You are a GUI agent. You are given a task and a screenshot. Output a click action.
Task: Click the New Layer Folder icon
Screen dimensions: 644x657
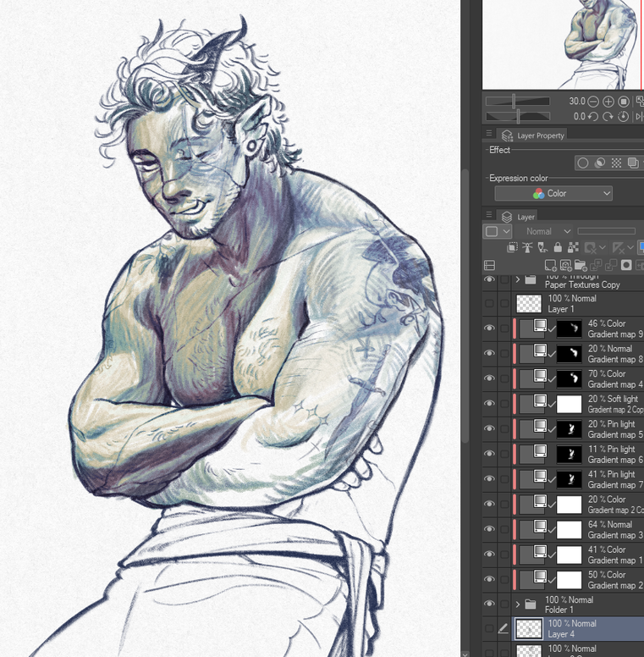coord(582,265)
